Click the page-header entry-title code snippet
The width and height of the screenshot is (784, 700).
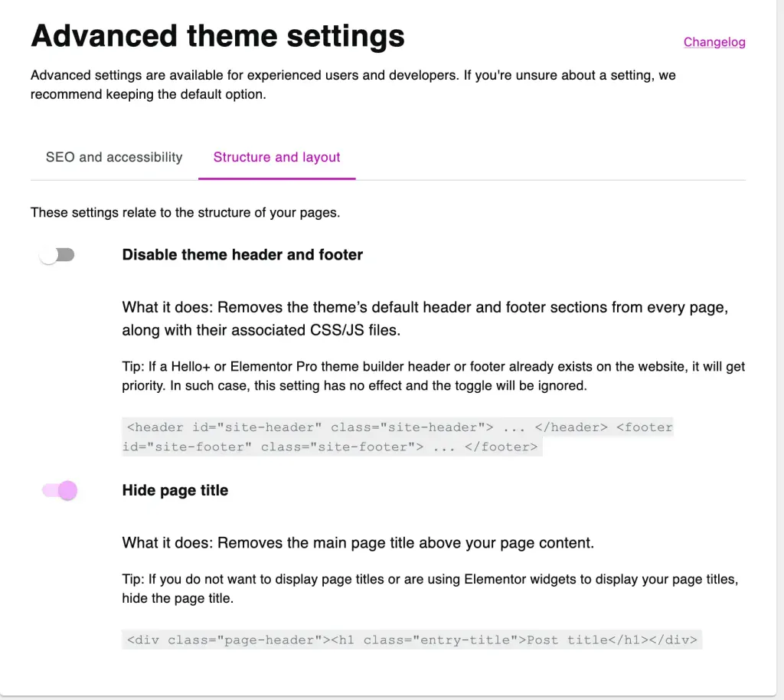[x=411, y=639]
